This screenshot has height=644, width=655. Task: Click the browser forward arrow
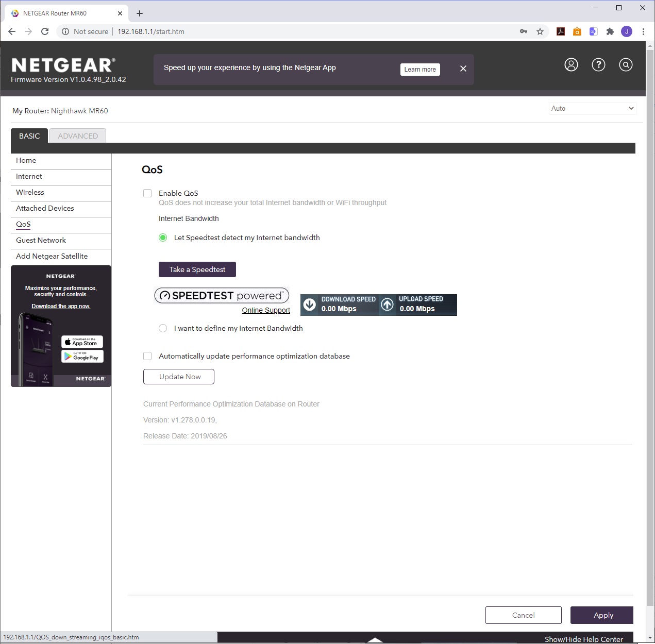coord(28,31)
